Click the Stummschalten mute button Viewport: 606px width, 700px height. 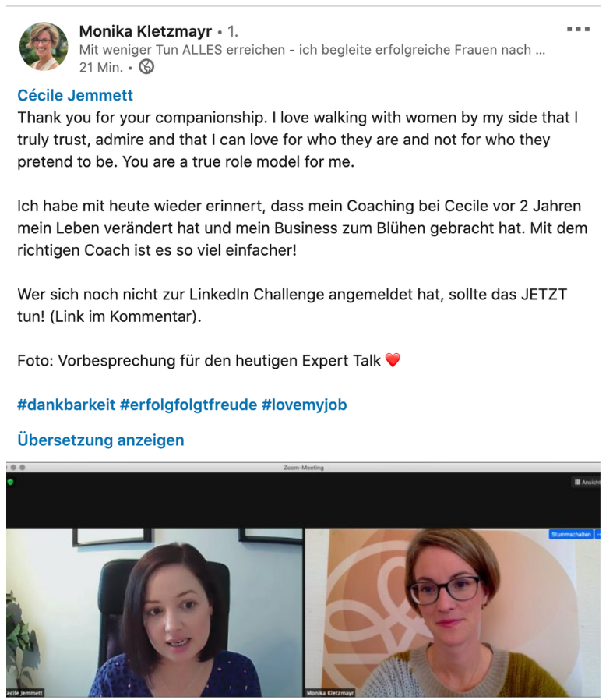571,535
